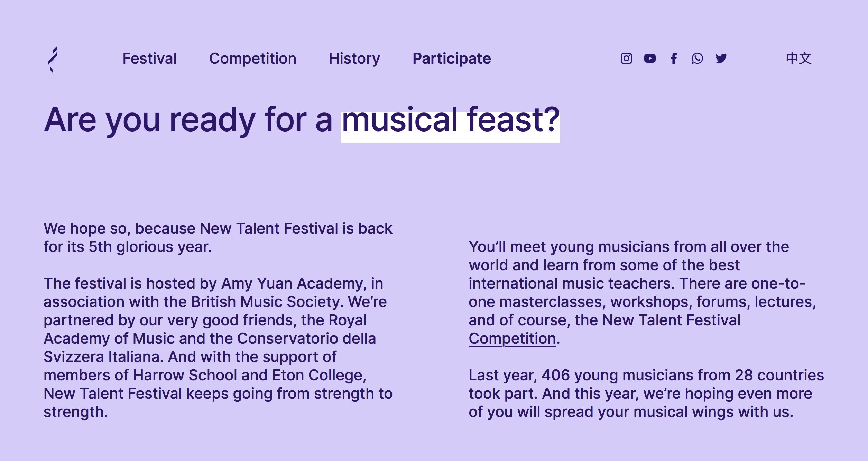Image resolution: width=868 pixels, height=461 pixels.
Task: Open the YouTube channel icon
Action: [x=650, y=58]
